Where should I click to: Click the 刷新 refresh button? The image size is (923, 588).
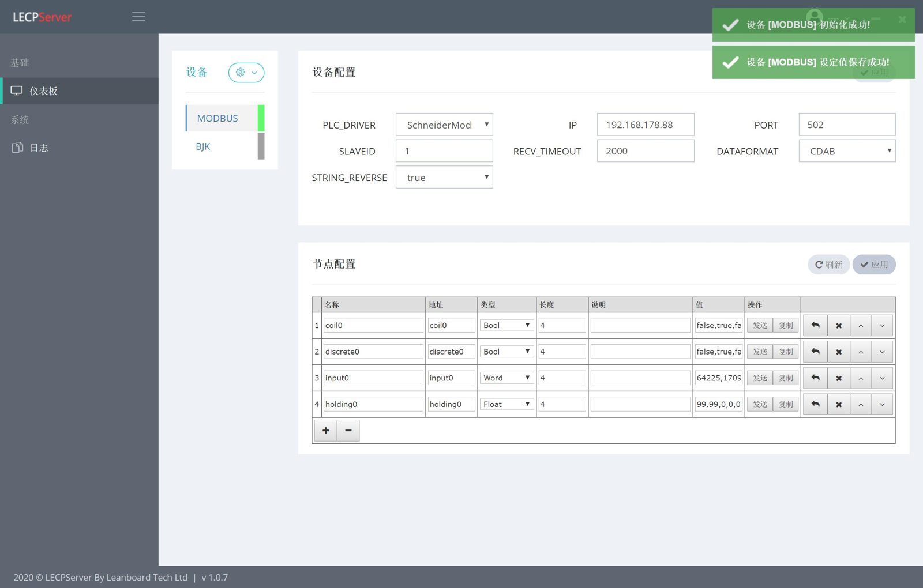(828, 265)
